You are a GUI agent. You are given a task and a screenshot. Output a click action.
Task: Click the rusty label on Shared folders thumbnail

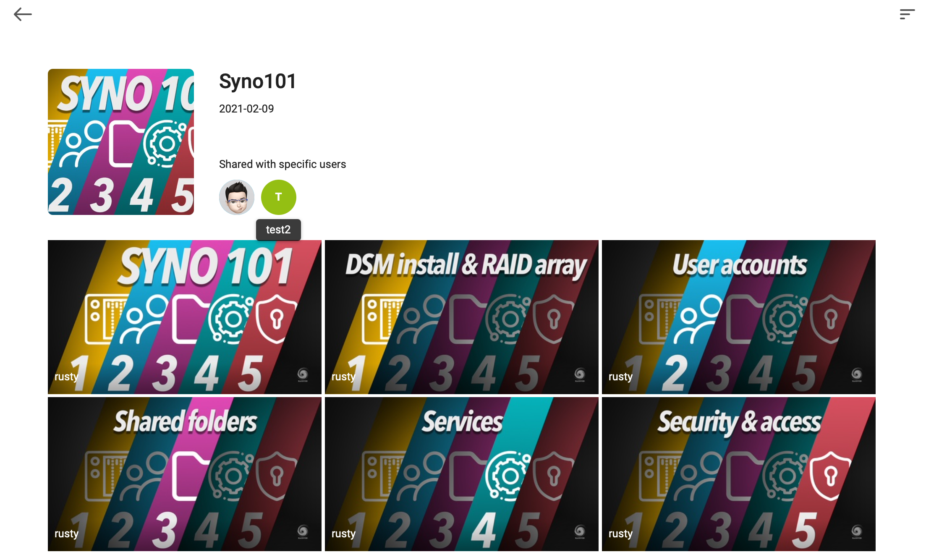coord(66,534)
